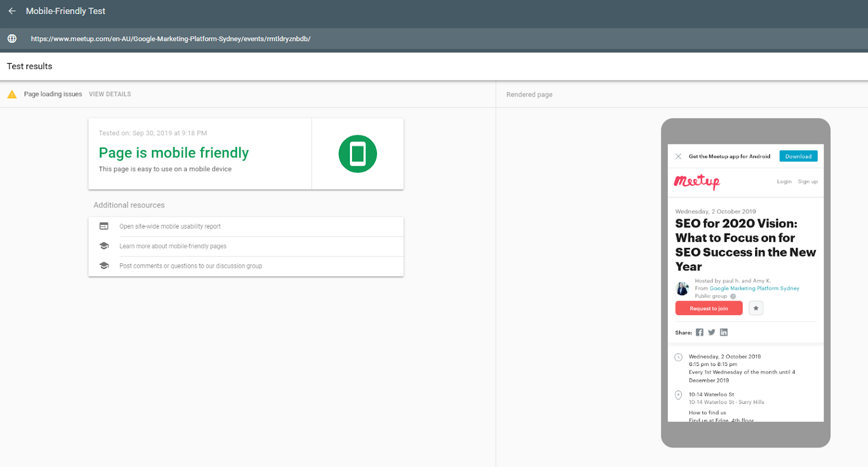Click 'This page is easy to use' text
868x467 pixels.
click(165, 169)
